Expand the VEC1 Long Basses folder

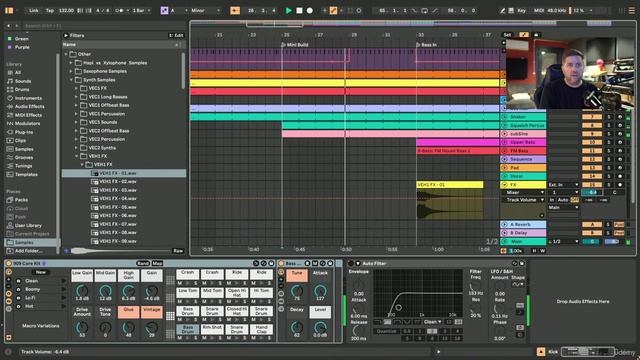pyautogui.click(x=76, y=97)
